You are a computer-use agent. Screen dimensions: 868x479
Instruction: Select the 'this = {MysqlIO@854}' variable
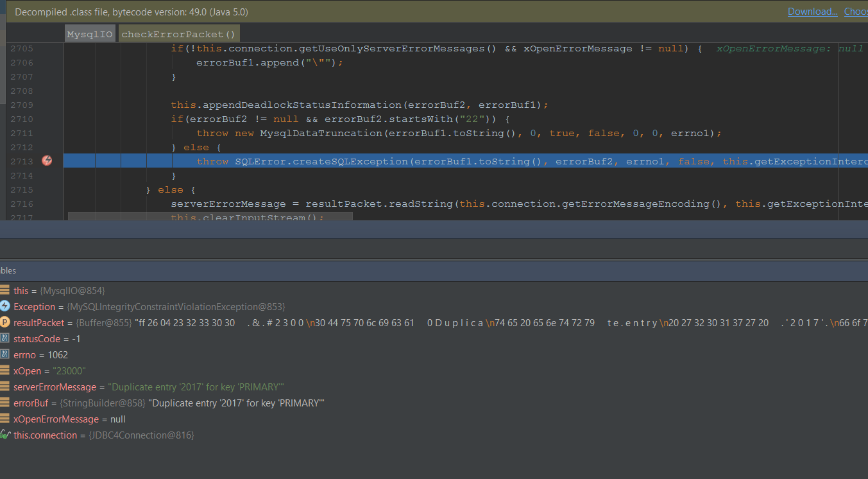pos(59,291)
